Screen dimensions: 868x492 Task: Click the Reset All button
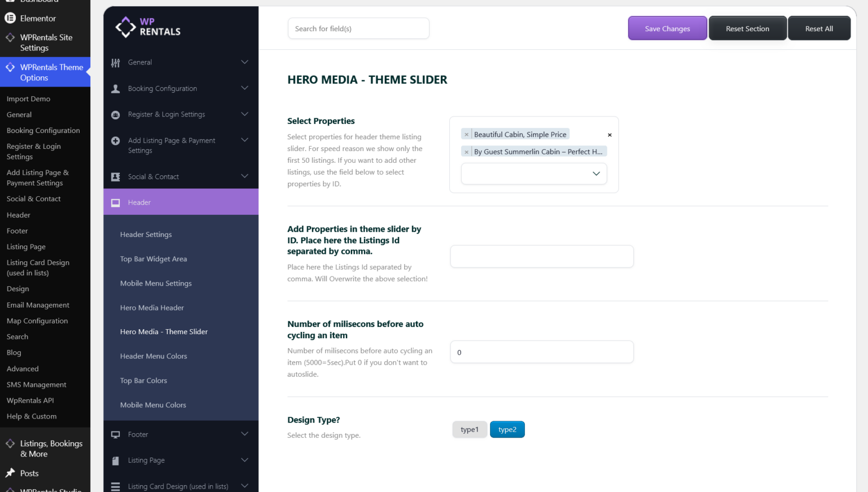point(819,28)
